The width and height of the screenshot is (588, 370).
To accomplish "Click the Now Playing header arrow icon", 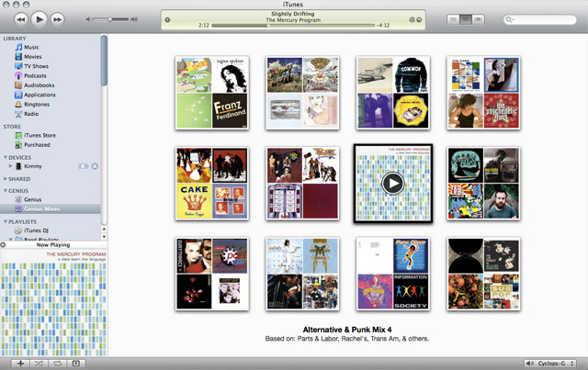I will click(3, 245).
